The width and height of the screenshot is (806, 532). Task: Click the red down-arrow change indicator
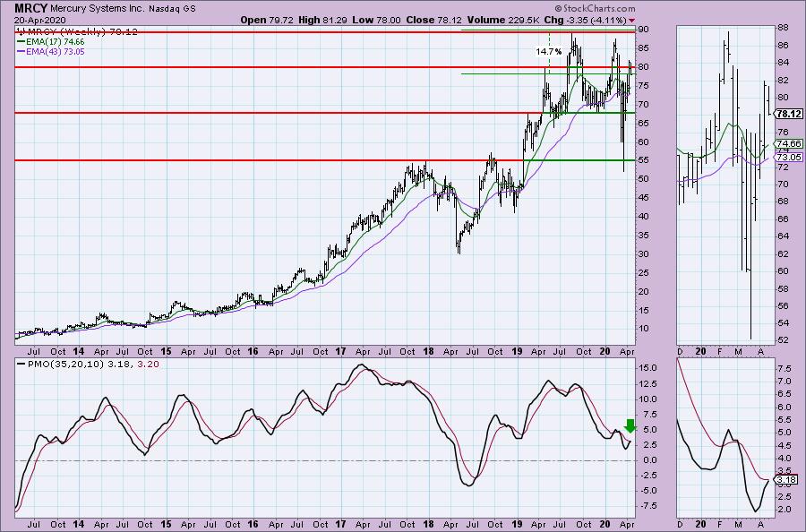point(631,21)
